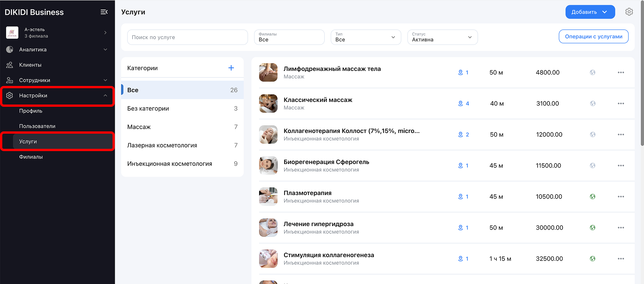644x284 pixels.
Task: Toggle online visibility globe for Коллагенотерапия Коллост
Action: tap(592, 134)
